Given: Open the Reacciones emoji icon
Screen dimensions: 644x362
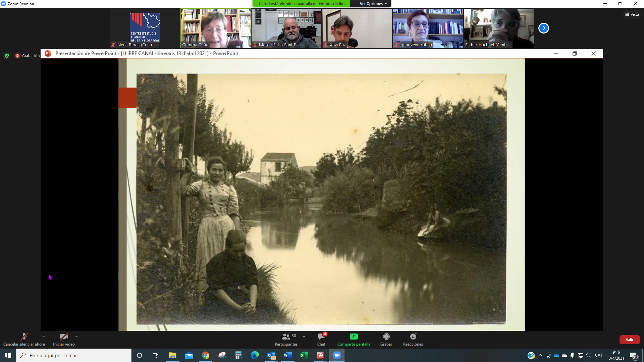Looking at the screenshot, I should pyautogui.click(x=413, y=337).
